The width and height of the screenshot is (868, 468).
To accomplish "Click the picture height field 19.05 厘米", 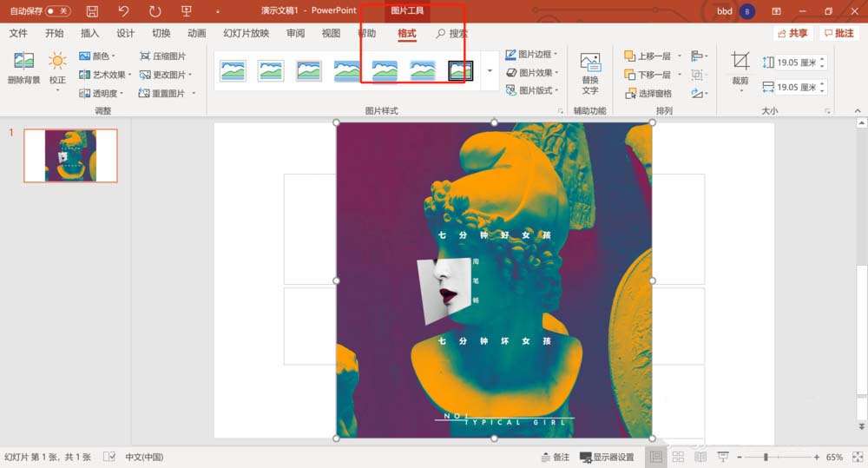I will tap(796, 63).
